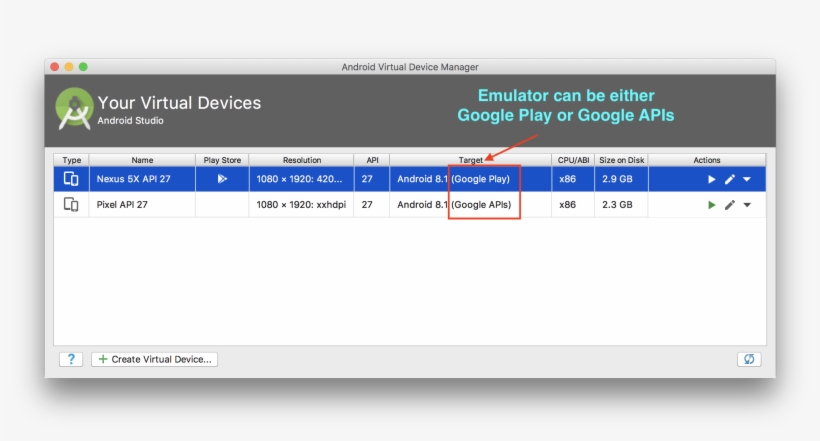Image resolution: width=820 pixels, height=441 pixels.
Task: Open actions dropdown for Nexus 5X API 27
Action: point(747,179)
